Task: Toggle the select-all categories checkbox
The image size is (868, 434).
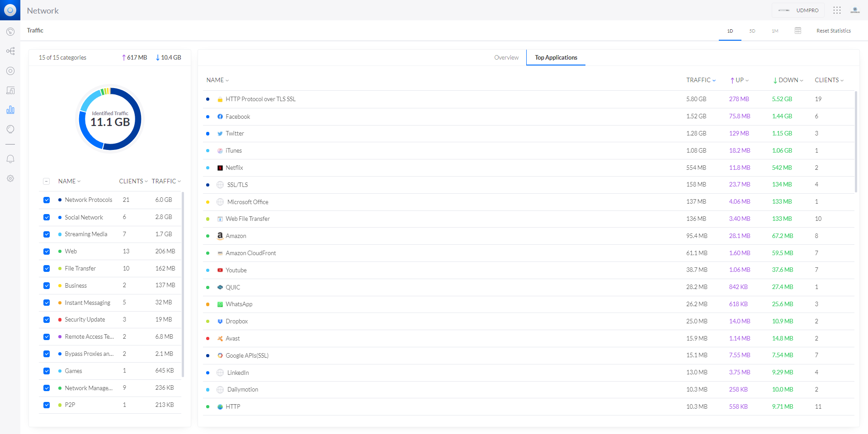Action: tap(46, 181)
